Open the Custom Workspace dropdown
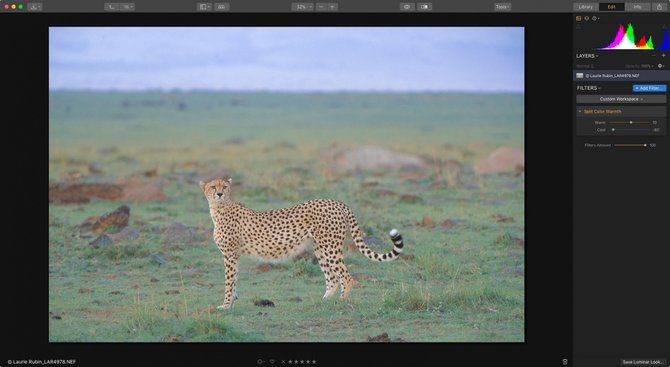Viewport: 670px width, 367px height. pos(621,99)
